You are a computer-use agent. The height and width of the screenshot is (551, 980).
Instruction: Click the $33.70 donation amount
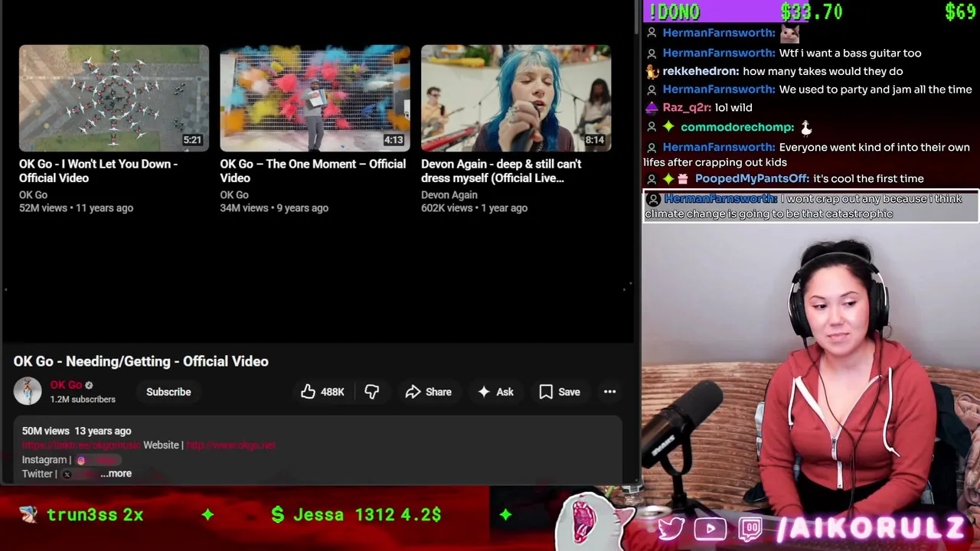(812, 11)
